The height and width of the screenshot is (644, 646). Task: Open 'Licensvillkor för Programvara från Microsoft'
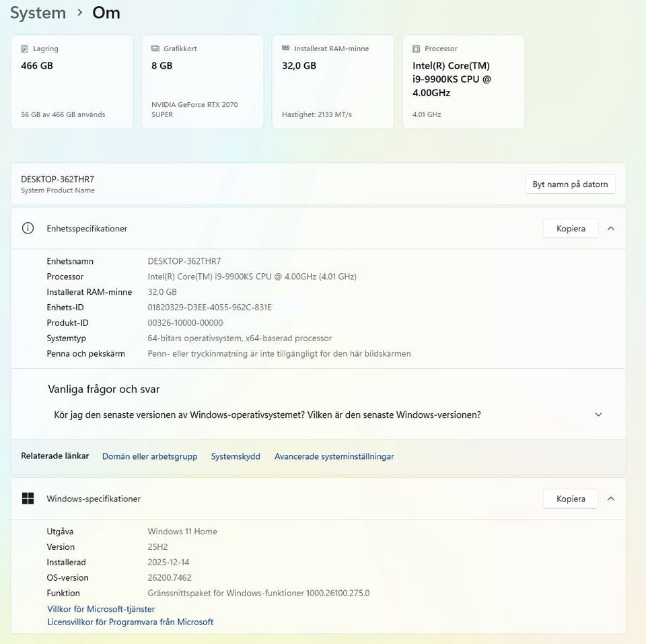coord(130,622)
